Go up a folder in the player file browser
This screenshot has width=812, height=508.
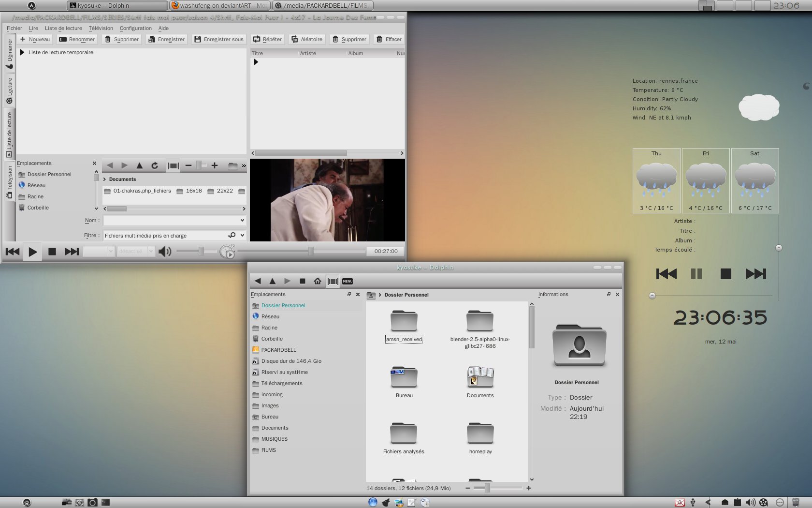(x=139, y=165)
